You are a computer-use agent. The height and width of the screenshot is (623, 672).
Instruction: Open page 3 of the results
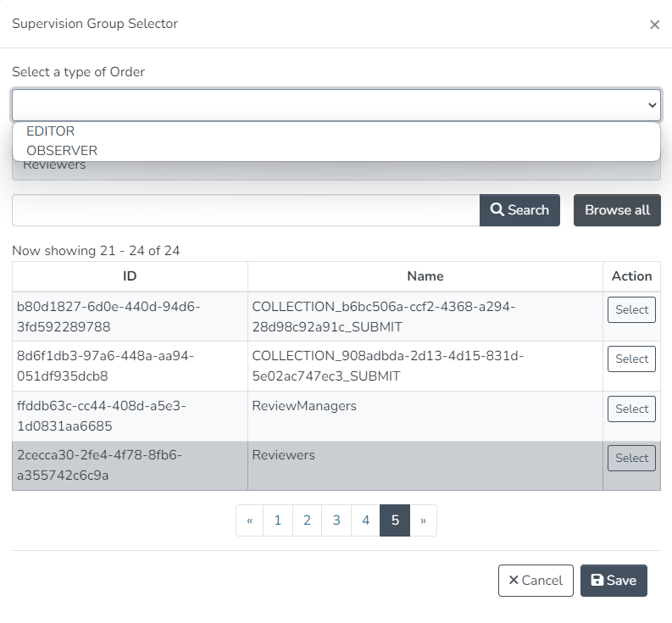pyautogui.click(x=336, y=520)
